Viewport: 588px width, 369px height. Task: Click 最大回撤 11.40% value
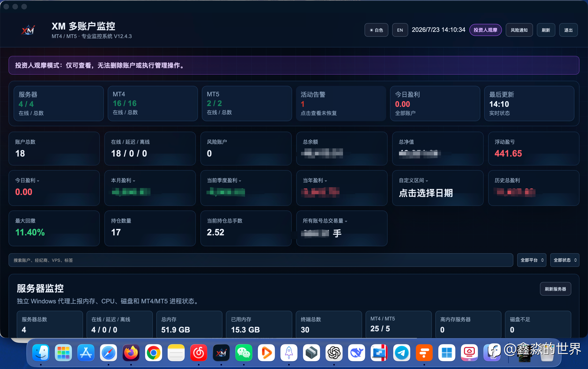[x=30, y=232]
